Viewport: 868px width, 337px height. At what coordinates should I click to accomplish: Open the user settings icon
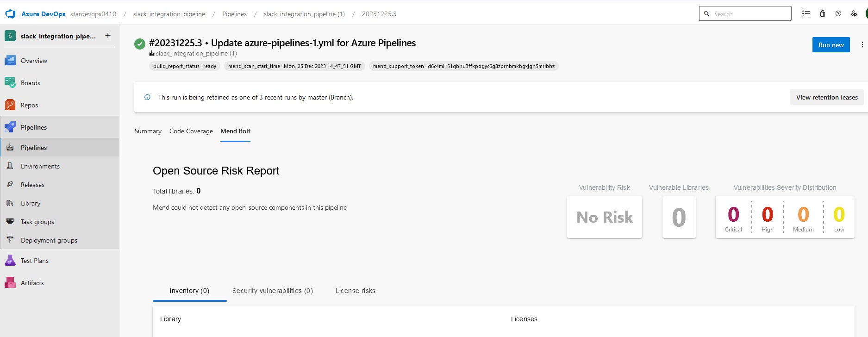(x=854, y=13)
